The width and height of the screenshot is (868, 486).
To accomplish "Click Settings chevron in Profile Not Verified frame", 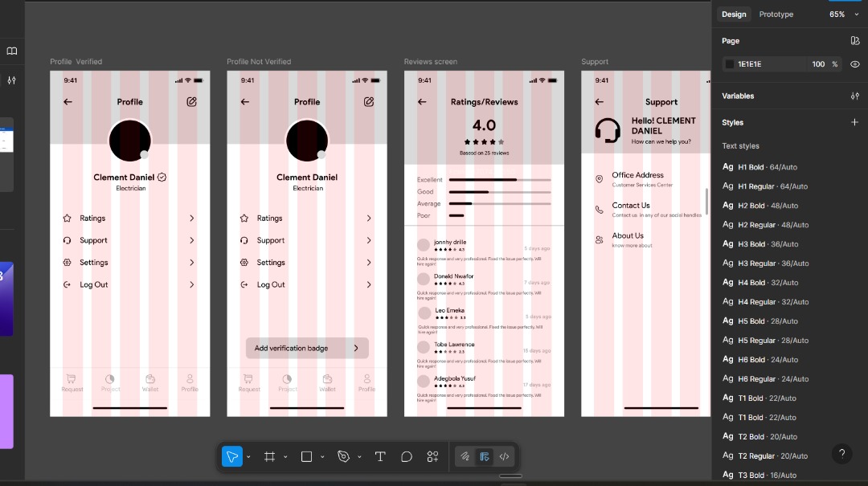I will [x=369, y=263].
